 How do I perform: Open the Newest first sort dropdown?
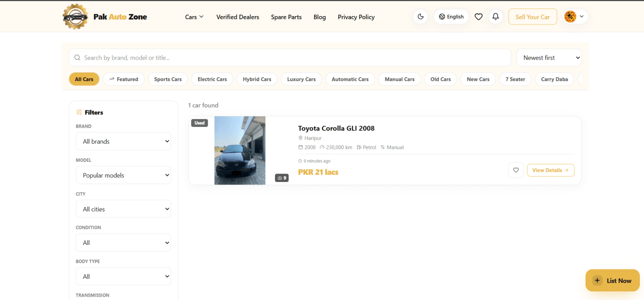549,58
